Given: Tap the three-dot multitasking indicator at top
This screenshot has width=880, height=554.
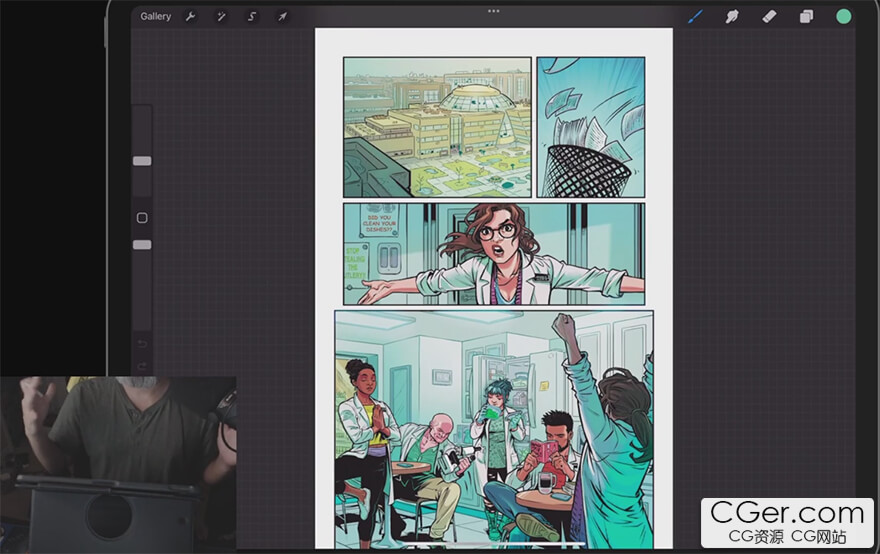Looking at the screenshot, I should [494, 11].
